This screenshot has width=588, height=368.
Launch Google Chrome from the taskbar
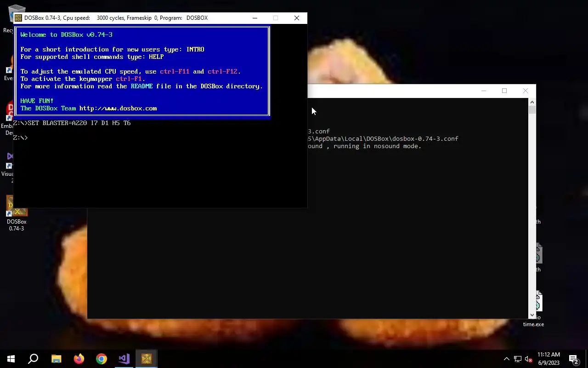click(102, 359)
